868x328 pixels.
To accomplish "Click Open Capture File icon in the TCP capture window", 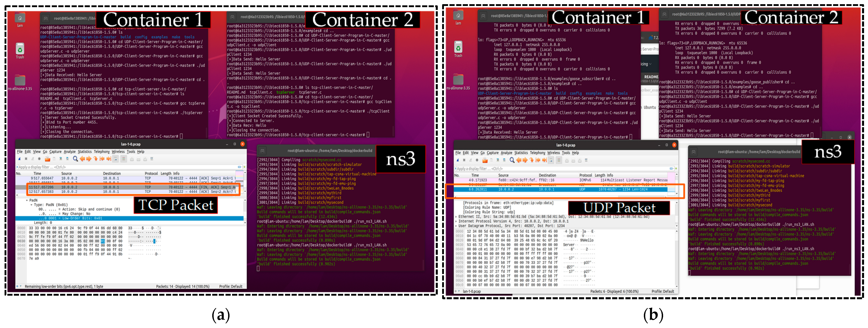I will [x=48, y=159].
